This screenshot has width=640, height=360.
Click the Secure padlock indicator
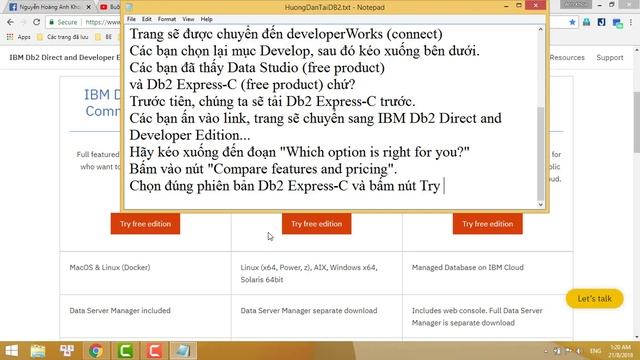[x=63, y=22]
